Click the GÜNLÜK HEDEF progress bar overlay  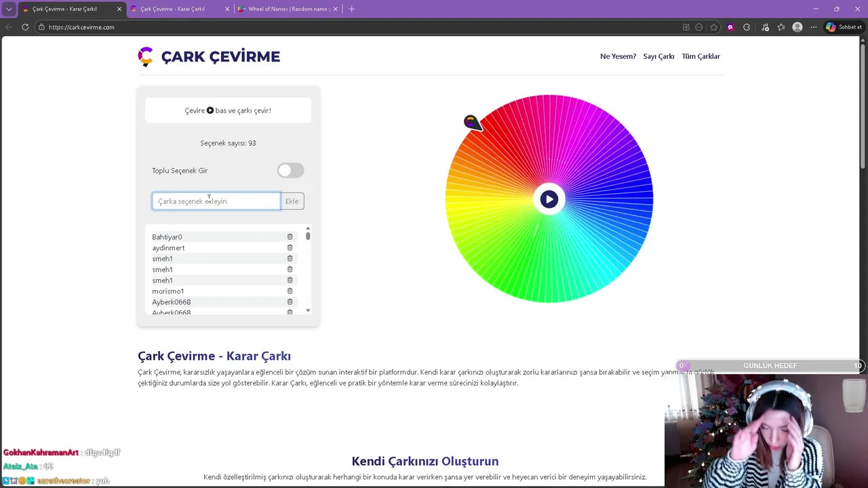(x=770, y=366)
